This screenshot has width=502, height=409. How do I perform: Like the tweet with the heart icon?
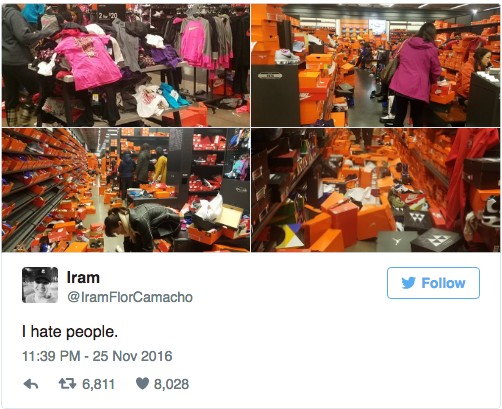(x=142, y=384)
